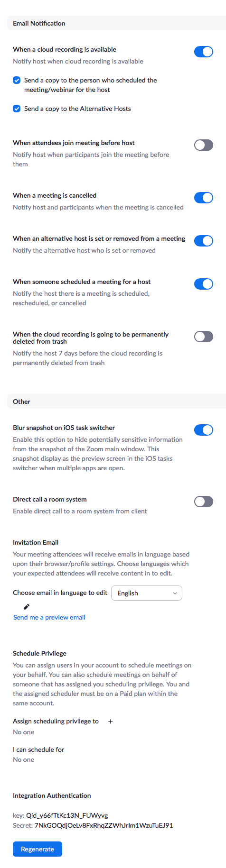
Task: Disable cloud recording available email notification
Action: pos(204,52)
